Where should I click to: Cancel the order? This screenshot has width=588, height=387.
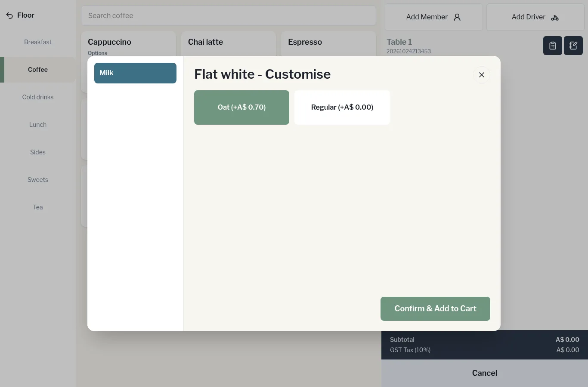(x=485, y=373)
